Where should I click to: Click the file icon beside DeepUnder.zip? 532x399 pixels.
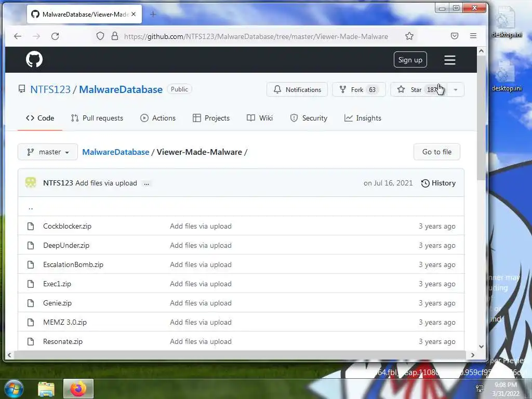point(31,245)
